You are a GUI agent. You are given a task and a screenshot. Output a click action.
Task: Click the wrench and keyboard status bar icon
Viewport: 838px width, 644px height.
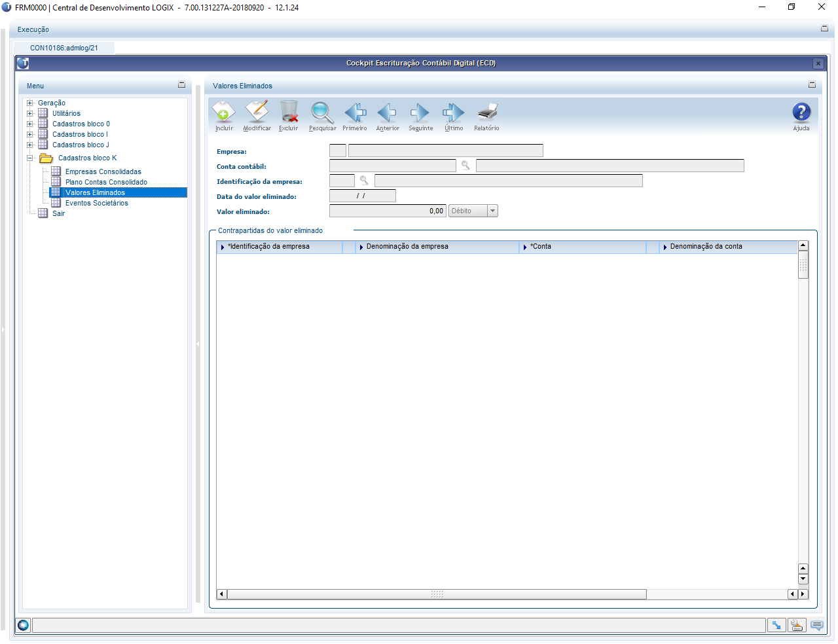(x=797, y=625)
